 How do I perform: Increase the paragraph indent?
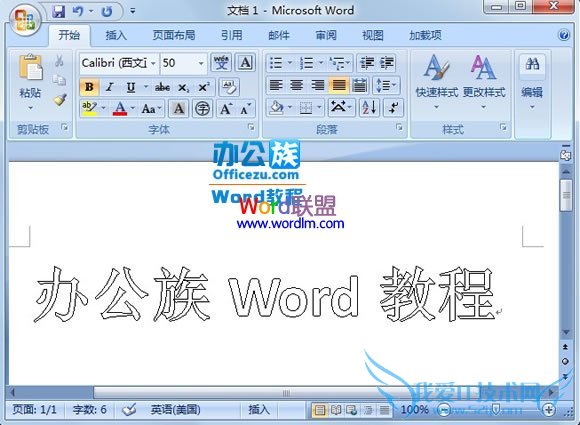(x=387, y=63)
